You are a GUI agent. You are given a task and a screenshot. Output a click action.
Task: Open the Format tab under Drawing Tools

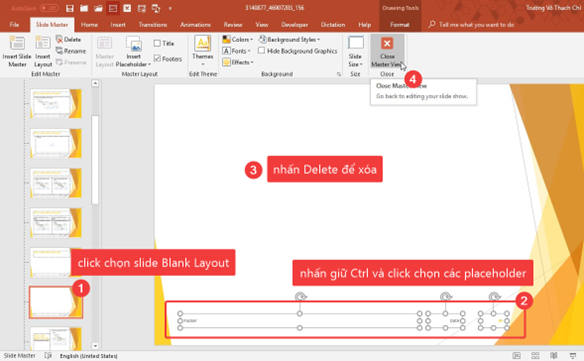(400, 25)
